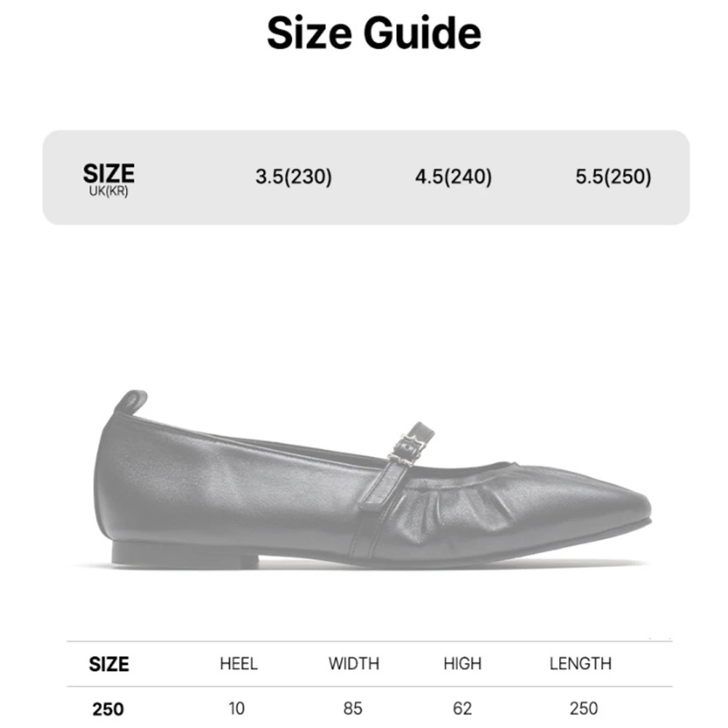Click the heel value 10
This screenshot has width=728, height=728.
tap(237, 708)
